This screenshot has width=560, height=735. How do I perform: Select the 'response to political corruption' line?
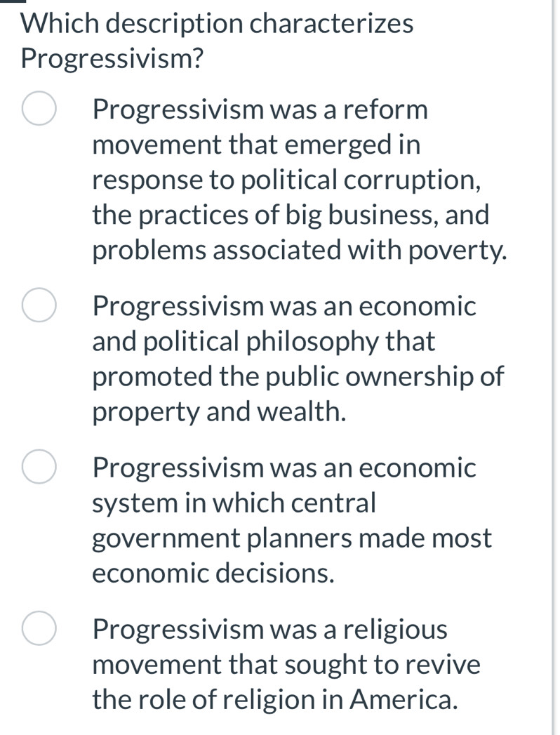[287, 180]
